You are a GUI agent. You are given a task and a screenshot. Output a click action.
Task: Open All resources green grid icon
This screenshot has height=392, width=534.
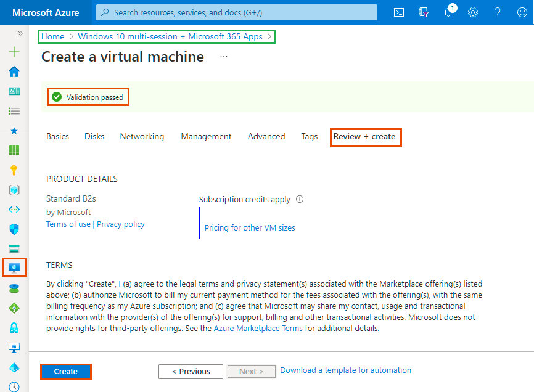coord(14,150)
